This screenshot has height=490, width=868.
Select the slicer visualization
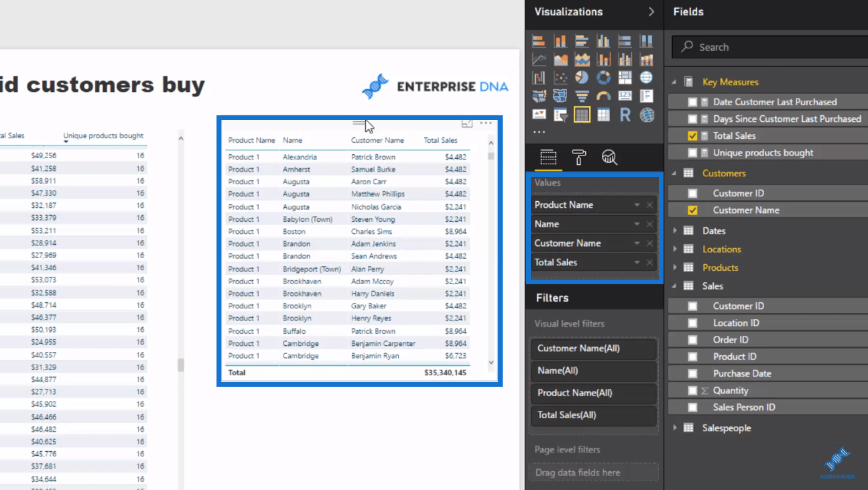click(560, 115)
